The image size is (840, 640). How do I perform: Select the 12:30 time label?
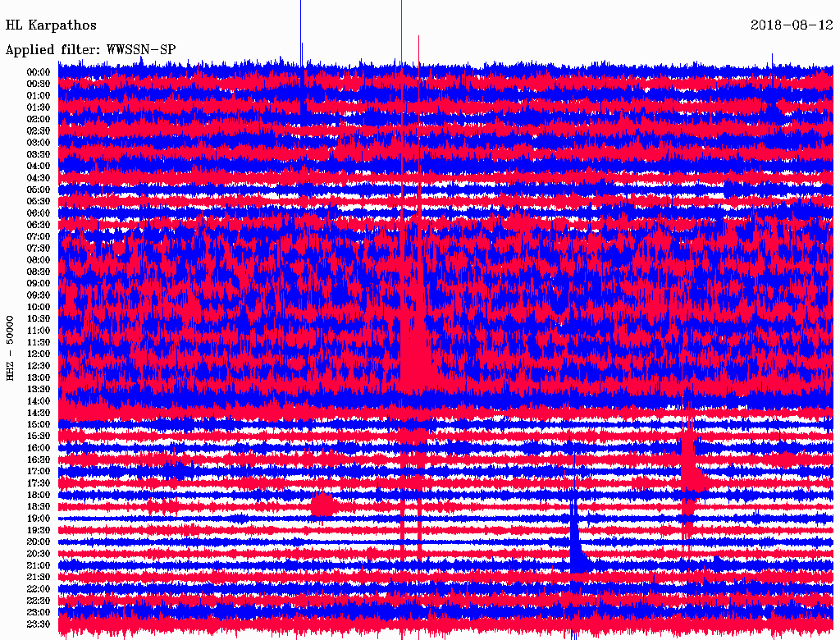[x=39, y=366]
